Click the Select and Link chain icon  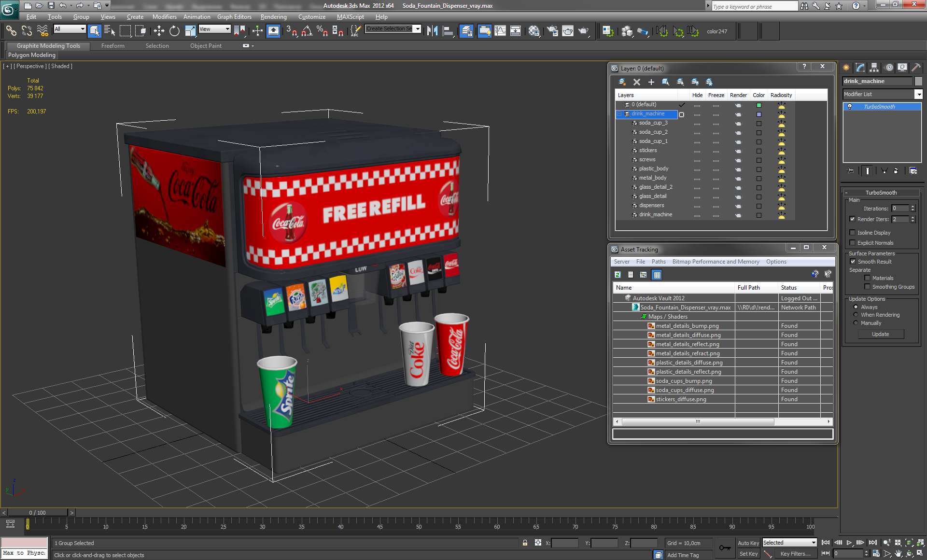click(x=11, y=31)
